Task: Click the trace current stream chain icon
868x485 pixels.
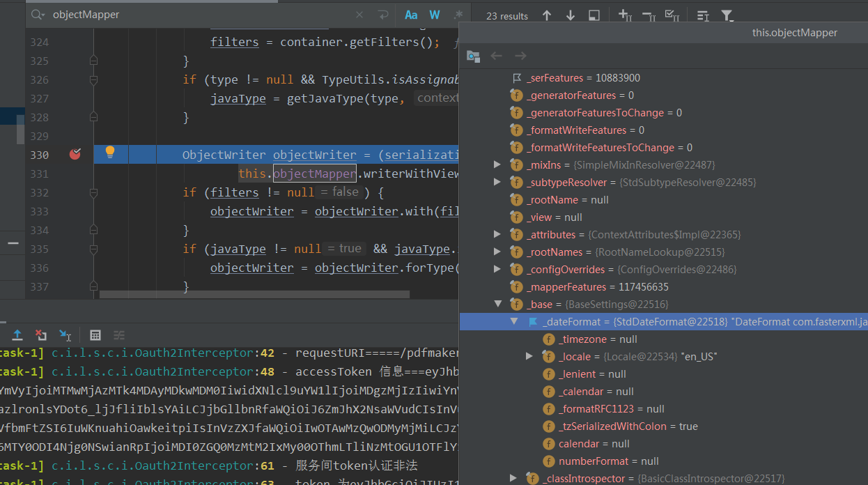Action: 119,335
